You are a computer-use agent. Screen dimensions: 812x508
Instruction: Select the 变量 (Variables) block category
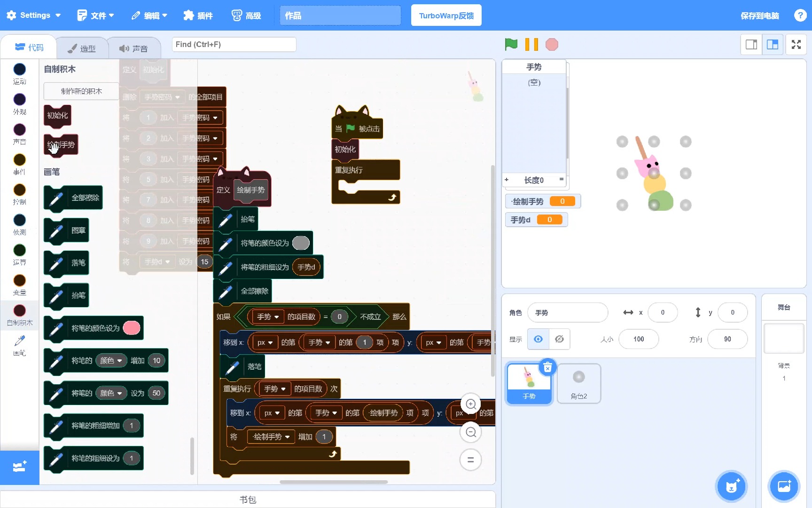pyautogui.click(x=19, y=285)
